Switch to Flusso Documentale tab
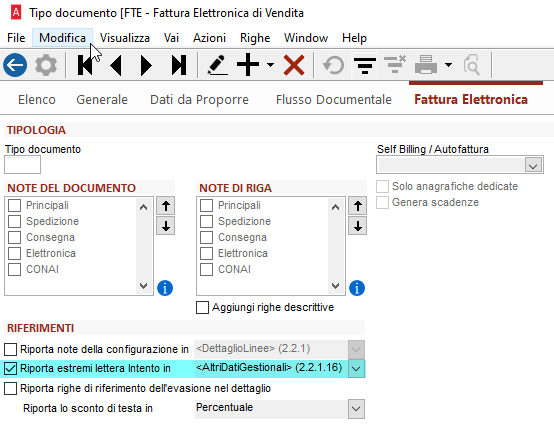Screen dimensions: 554x433 (334, 100)
